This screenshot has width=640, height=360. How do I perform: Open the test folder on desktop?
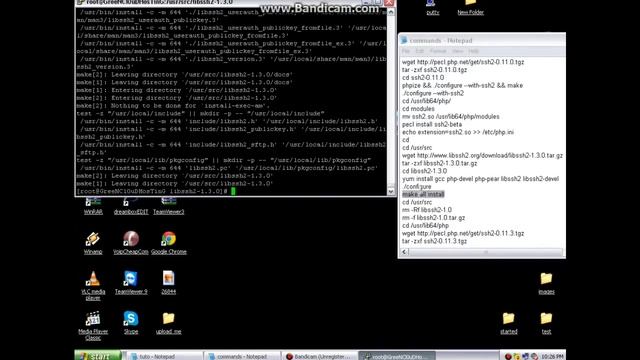point(546,323)
